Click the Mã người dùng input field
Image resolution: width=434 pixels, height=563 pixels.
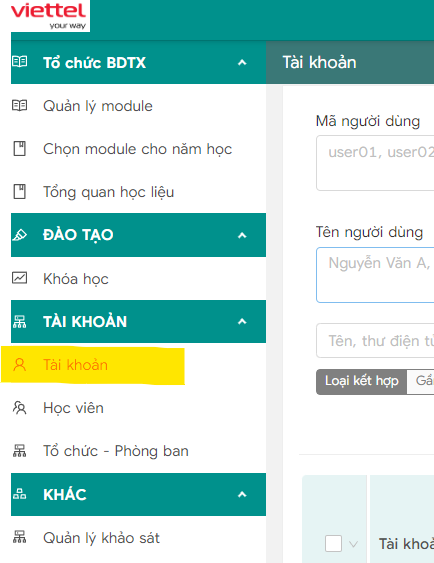point(375,163)
